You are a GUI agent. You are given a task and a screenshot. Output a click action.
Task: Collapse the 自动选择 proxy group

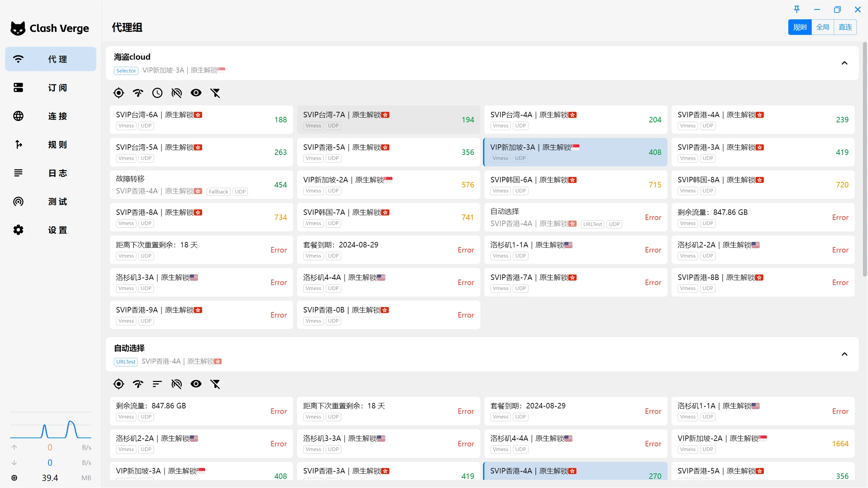(845, 354)
